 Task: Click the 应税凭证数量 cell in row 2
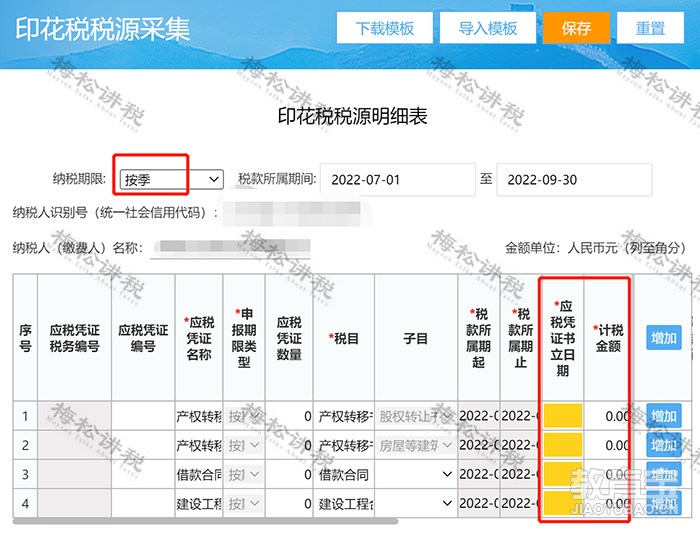pyautogui.click(x=289, y=445)
